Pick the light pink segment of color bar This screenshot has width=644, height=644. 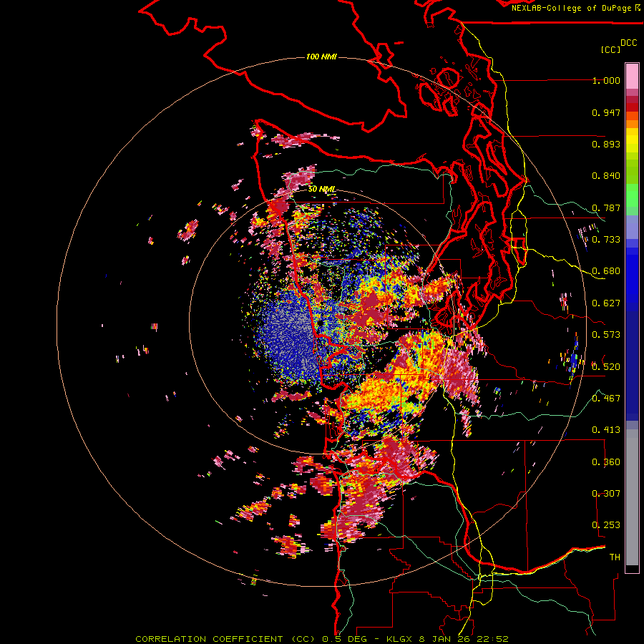point(632,76)
